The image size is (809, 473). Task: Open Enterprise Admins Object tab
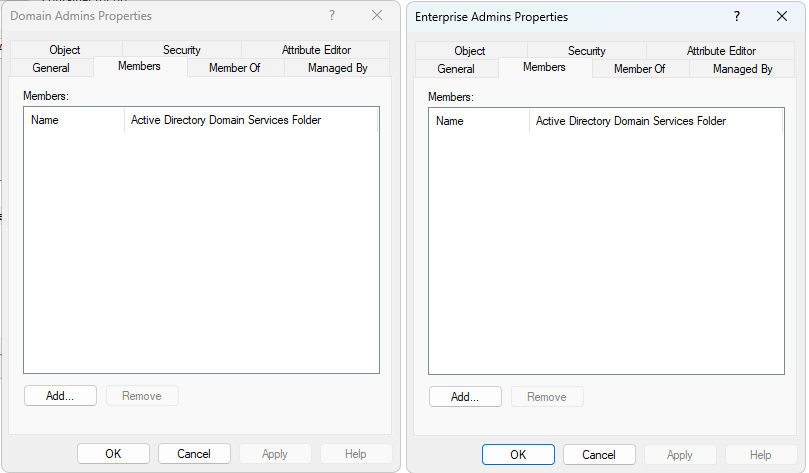coord(470,51)
